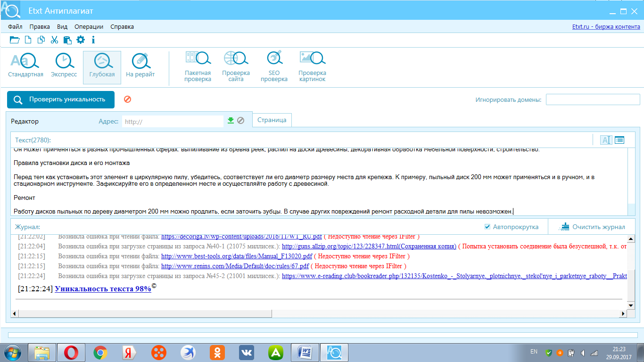Click Очистить журнал button
This screenshot has height=362, width=644.
point(593,227)
